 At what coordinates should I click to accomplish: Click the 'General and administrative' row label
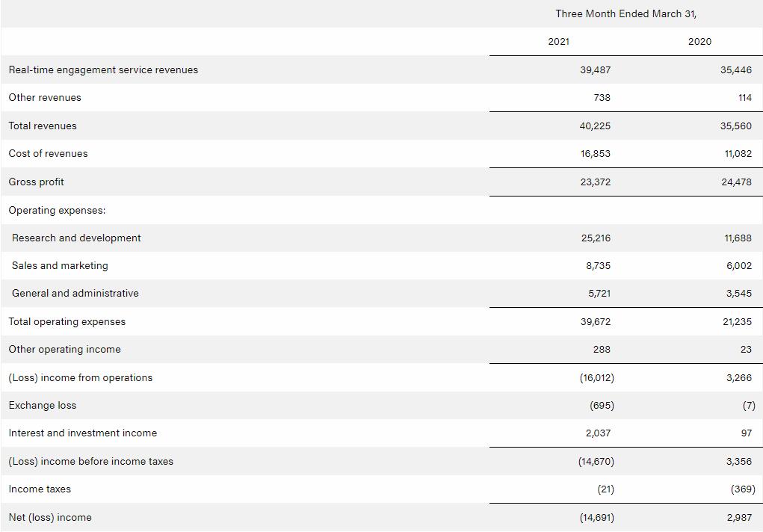(75, 293)
